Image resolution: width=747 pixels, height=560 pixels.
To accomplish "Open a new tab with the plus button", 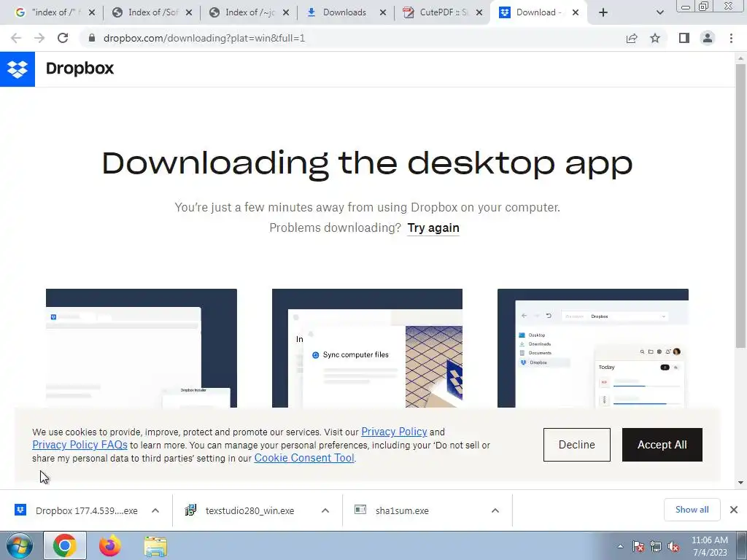I will [603, 12].
